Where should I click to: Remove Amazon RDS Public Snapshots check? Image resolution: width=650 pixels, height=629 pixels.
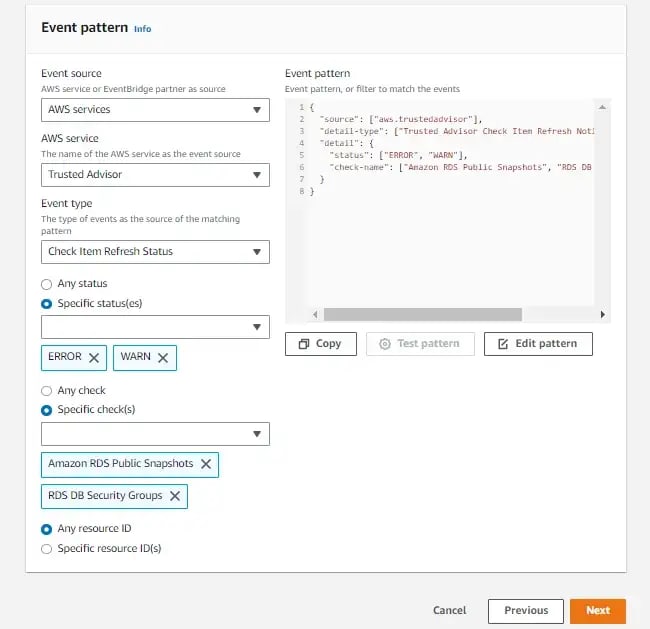pos(206,464)
